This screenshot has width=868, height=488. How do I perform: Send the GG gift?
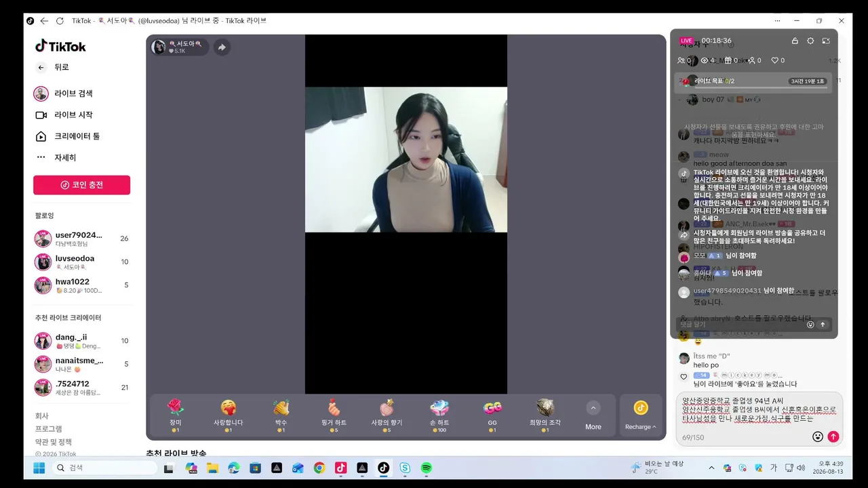pos(492,415)
